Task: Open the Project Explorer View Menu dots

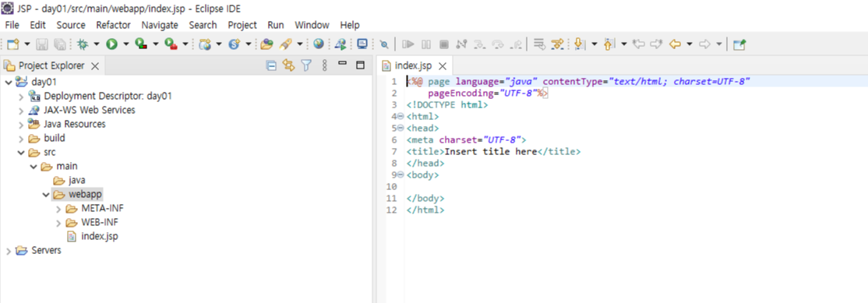Action: pos(324,65)
